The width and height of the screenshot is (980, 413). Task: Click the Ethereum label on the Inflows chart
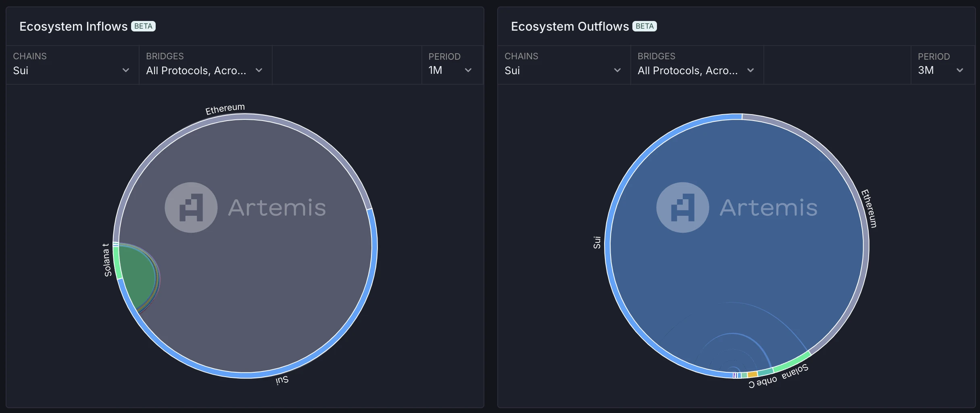tap(225, 109)
